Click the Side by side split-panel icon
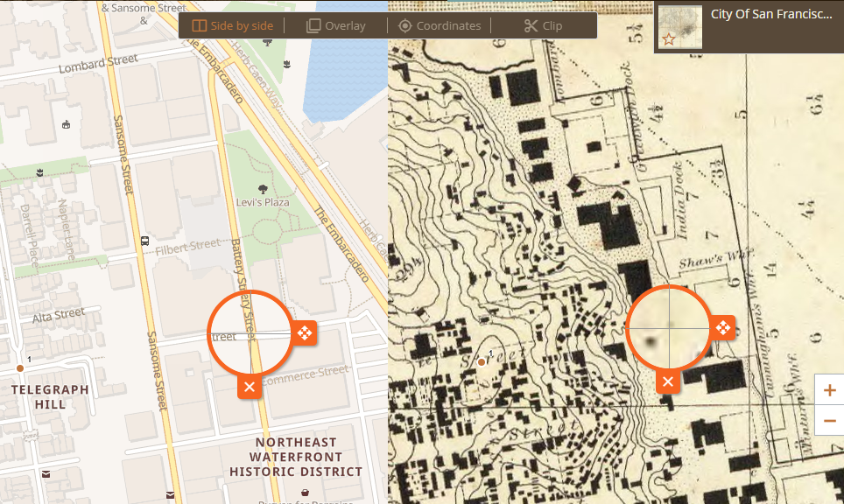Image resolution: width=844 pixels, height=504 pixels. [199, 26]
